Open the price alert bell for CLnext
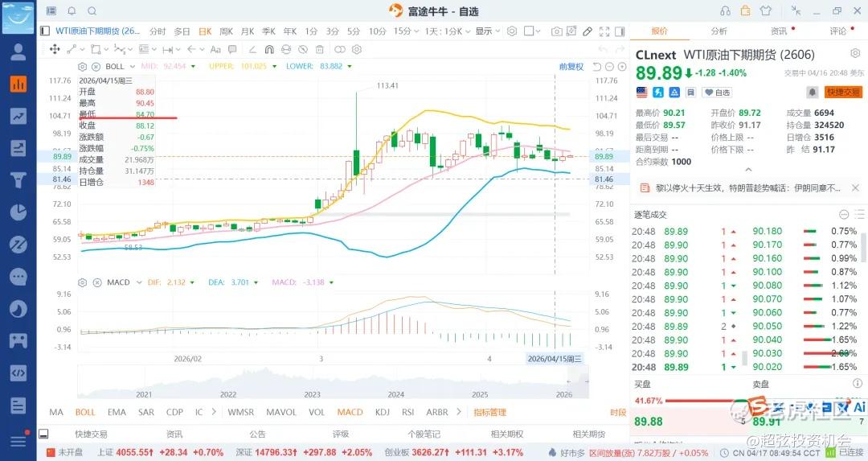The width and height of the screenshot is (868, 461). pos(812,92)
